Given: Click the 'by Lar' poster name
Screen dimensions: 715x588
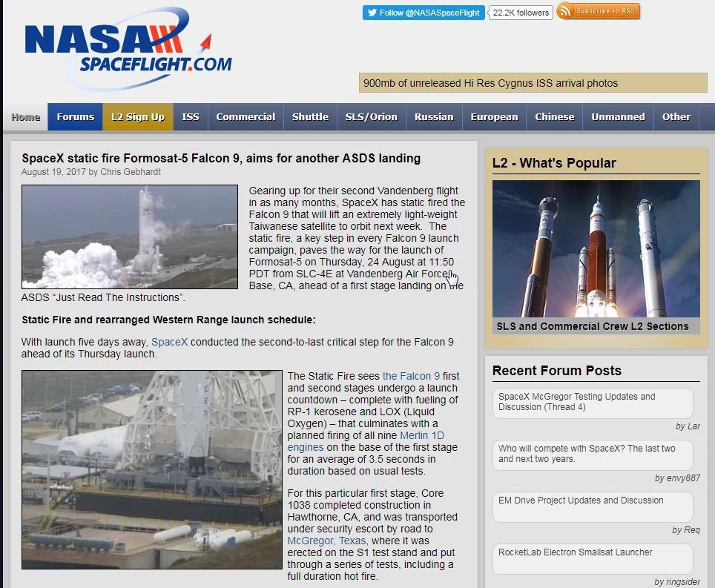Looking at the screenshot, I should [x=688, y=426].
